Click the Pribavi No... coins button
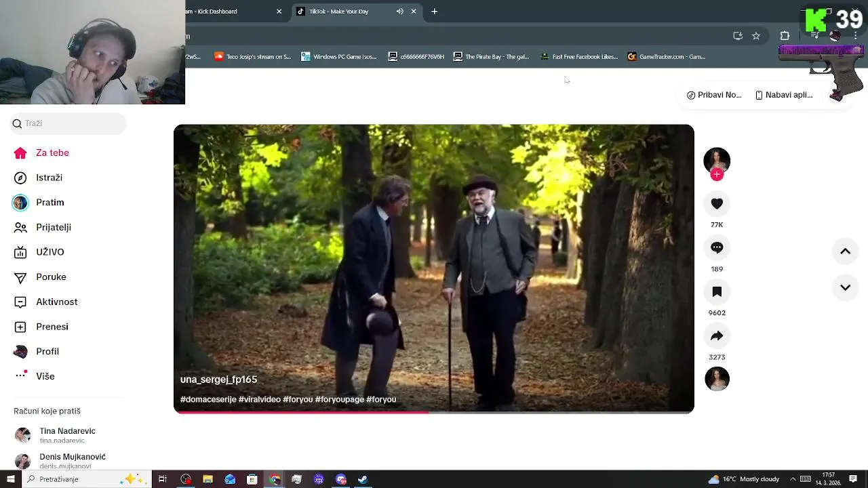The width and height of the screenshot is (868, 488). 714,95
